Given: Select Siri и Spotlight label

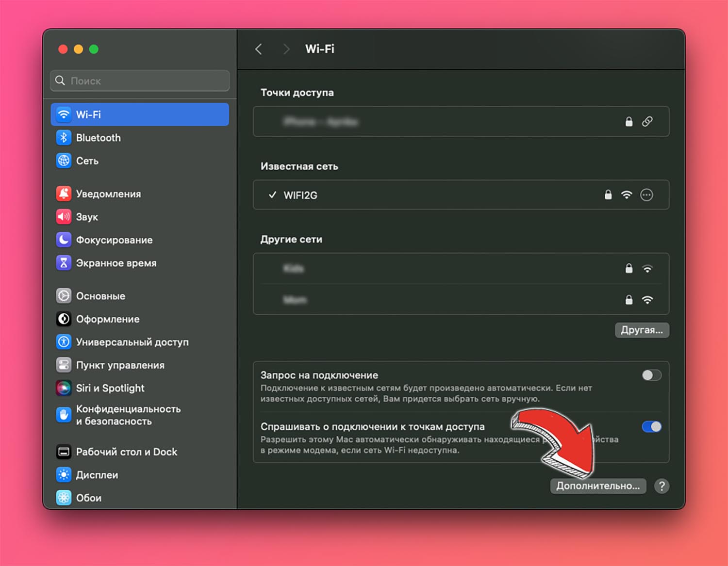Looking at the screenshot, I should [110, 388].
